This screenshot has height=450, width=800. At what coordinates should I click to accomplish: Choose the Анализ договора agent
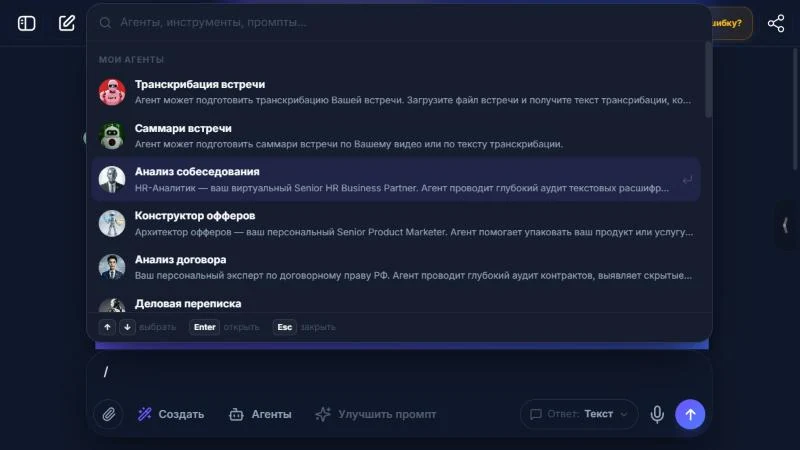(396, 267)
